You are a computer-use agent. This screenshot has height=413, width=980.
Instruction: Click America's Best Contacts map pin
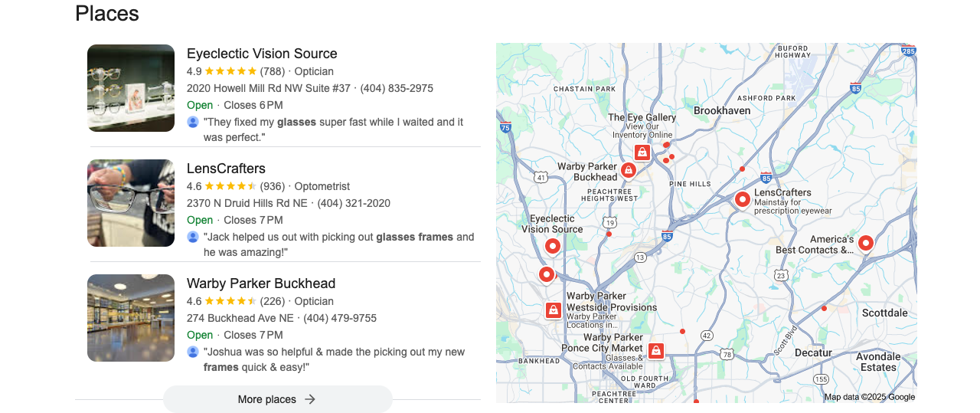click(x=866, y=244)
